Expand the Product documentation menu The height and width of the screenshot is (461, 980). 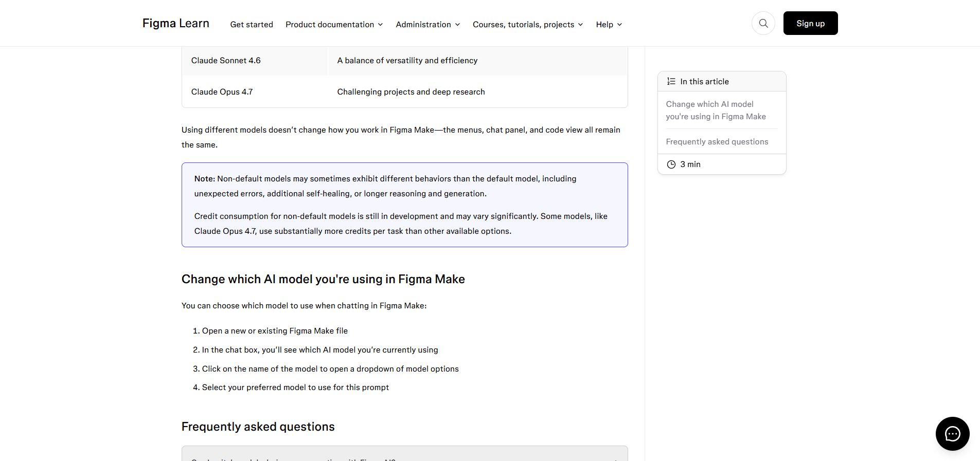[x=334, y=24]
